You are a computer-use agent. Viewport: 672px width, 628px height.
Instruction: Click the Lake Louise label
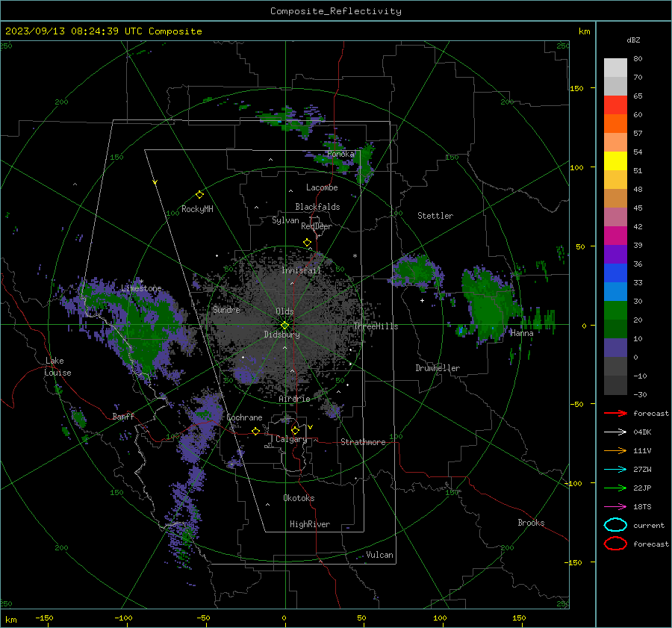57,367
